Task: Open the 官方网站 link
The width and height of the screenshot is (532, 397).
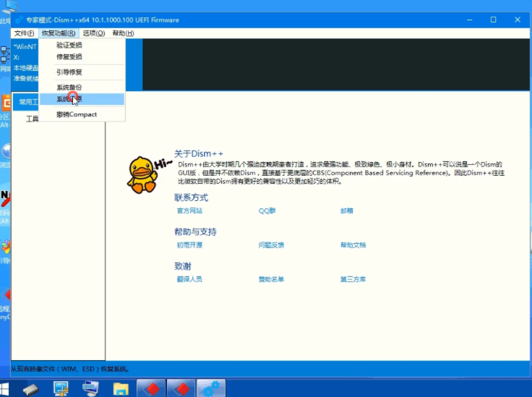Action: 189,211
